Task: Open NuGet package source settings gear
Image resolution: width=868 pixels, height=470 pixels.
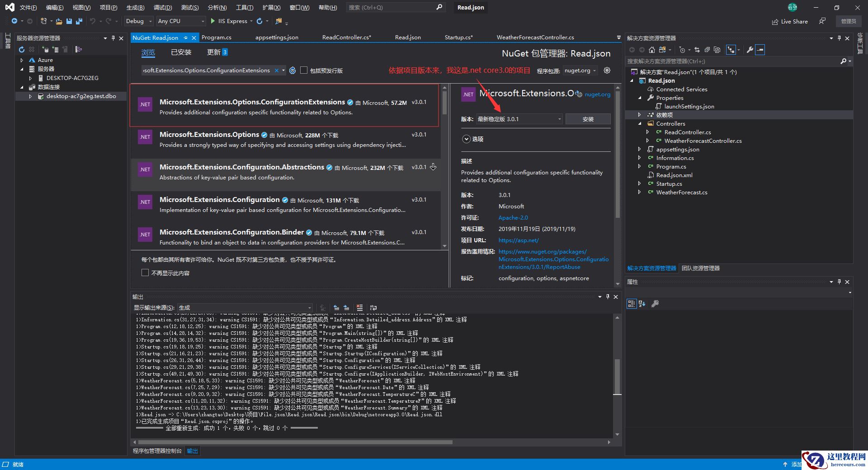Action: (607, 70)
